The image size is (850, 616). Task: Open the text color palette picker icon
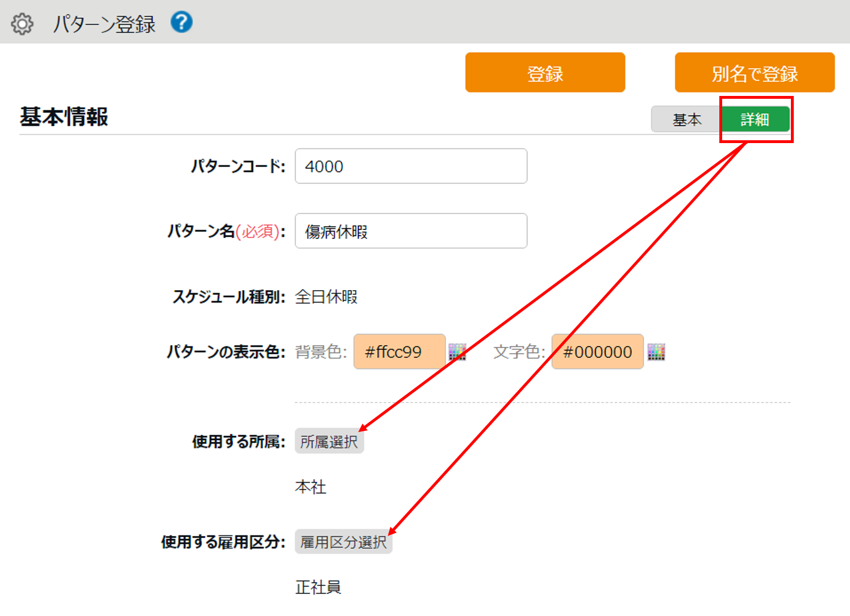click(x=656, y=352)
